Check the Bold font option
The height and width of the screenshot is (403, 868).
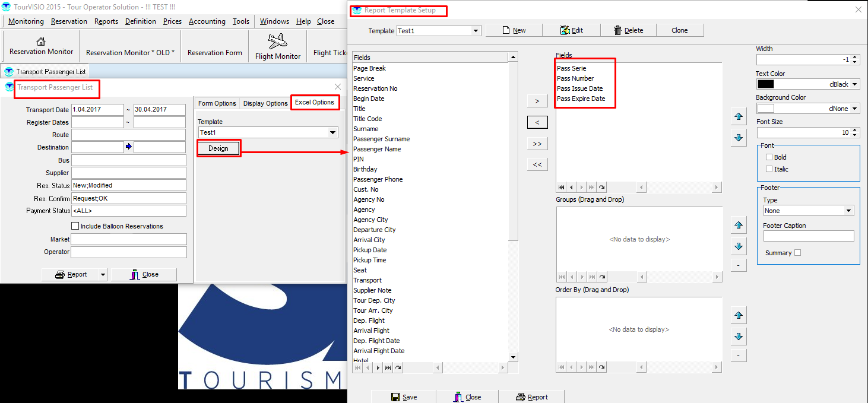[769, 157]
